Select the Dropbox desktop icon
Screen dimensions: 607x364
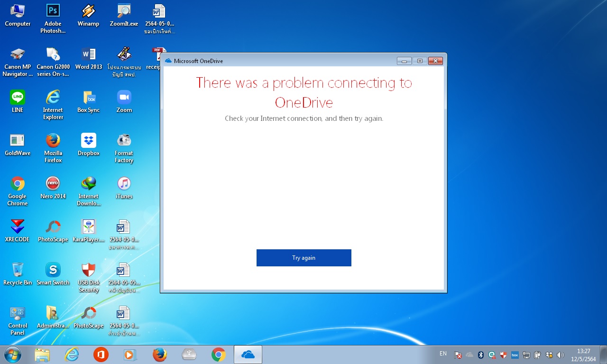click(x=89, y=145)
